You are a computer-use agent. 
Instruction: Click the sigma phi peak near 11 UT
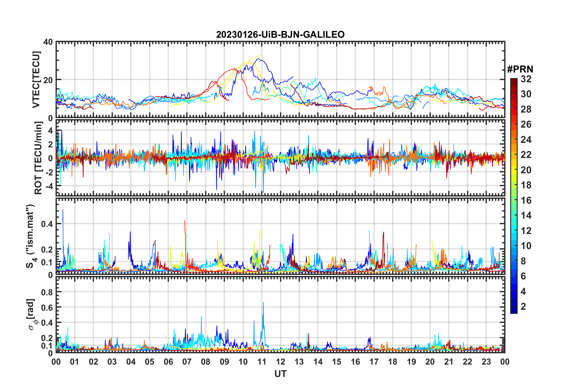[263, 303]
